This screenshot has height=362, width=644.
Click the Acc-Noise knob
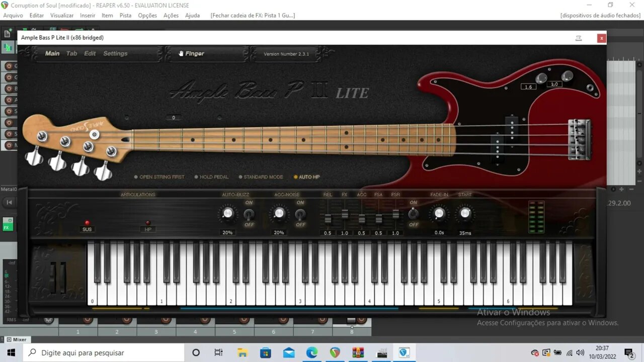point(279,214)
